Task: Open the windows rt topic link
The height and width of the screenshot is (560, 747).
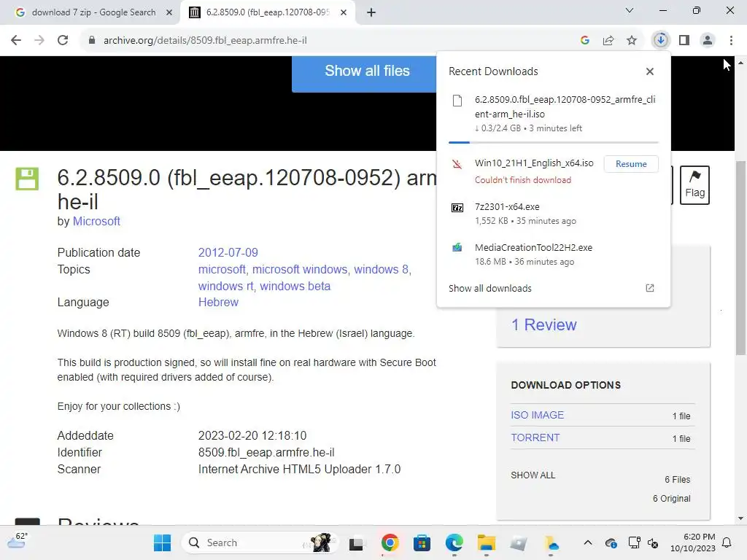Action: pyautogui.click(x=226, y=286)
